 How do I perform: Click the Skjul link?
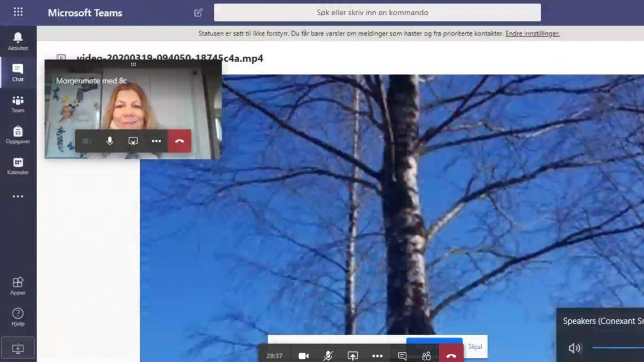click(x=475, y=347)
